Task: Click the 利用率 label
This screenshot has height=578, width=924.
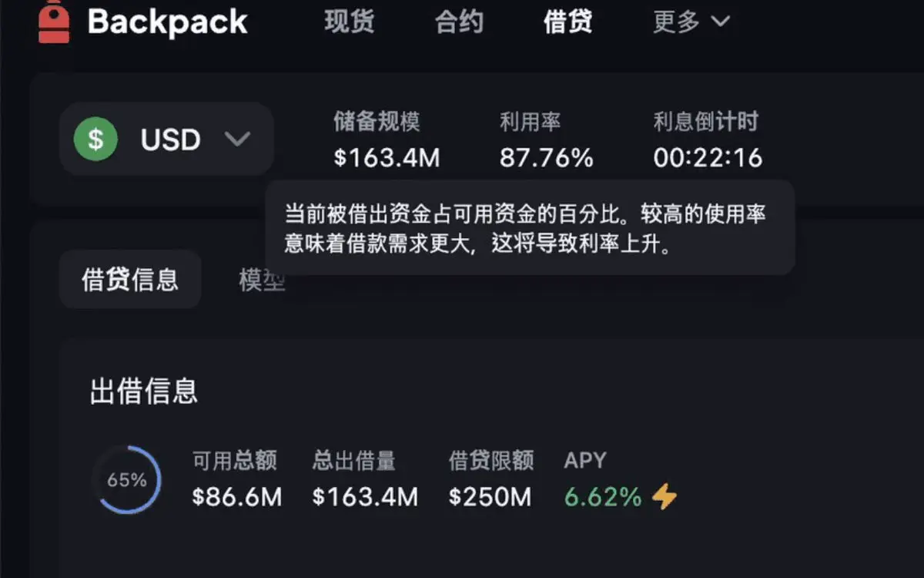Action: tap(530, 122)
